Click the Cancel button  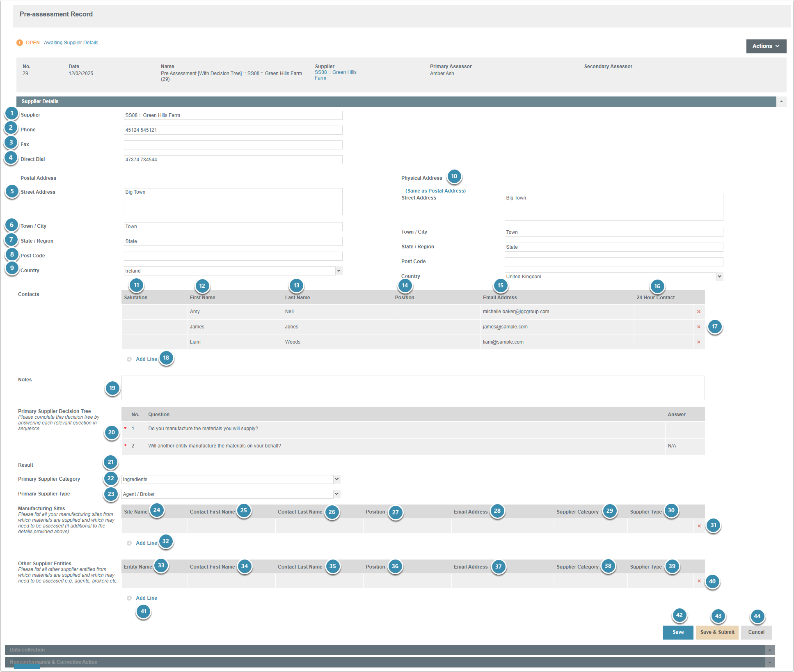pos(756,632)
